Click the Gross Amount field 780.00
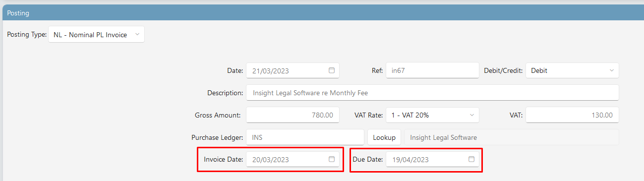Image resolution: width=644 pixels, height=181 pixels. 293,115
